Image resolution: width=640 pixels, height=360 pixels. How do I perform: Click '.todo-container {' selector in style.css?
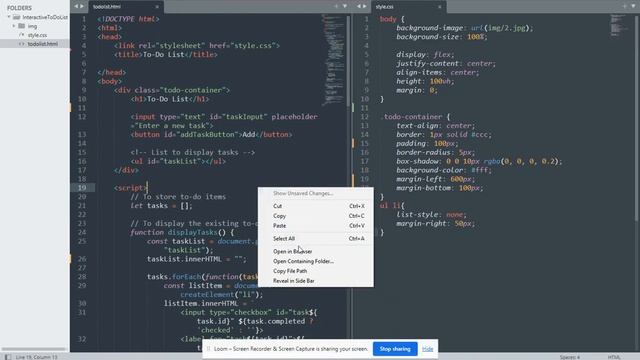[415, 117]
